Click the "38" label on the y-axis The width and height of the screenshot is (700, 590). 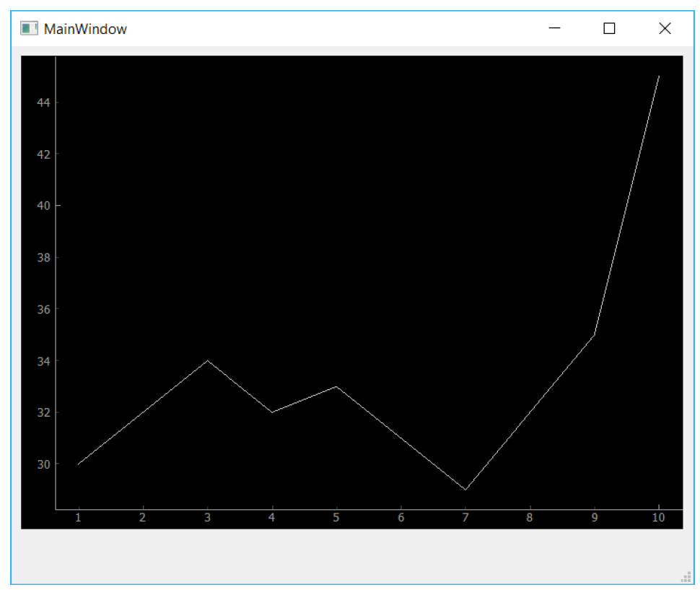coord(43,258)
